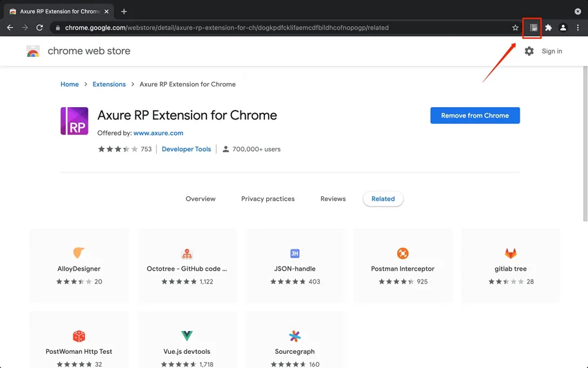This screenshot has width=588, height=368.
Task: Open the Extensions puzzle-piece menu
Action: 548,27
